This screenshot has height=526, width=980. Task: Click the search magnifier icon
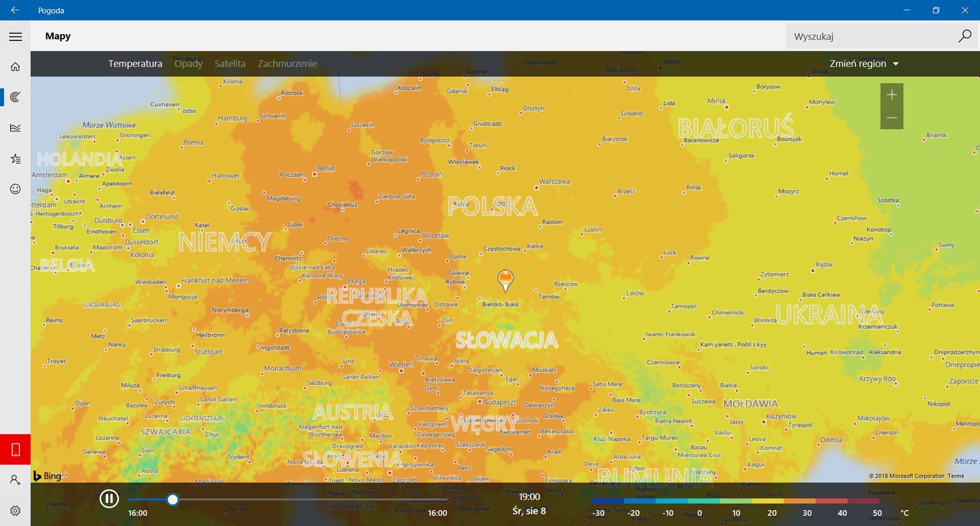point(965,36)
